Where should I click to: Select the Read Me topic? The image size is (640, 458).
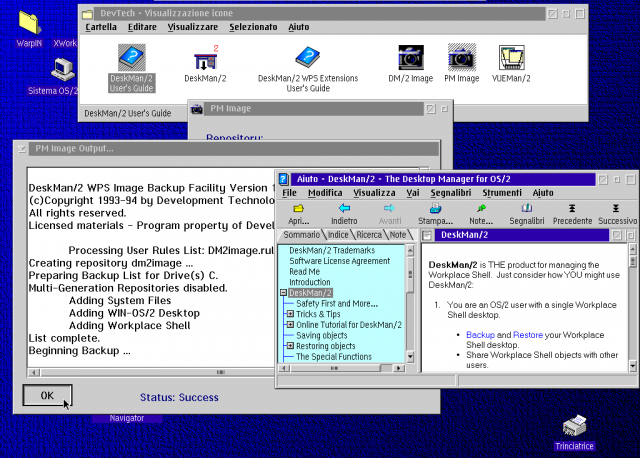pyautogui.click(x=304, y=271)
